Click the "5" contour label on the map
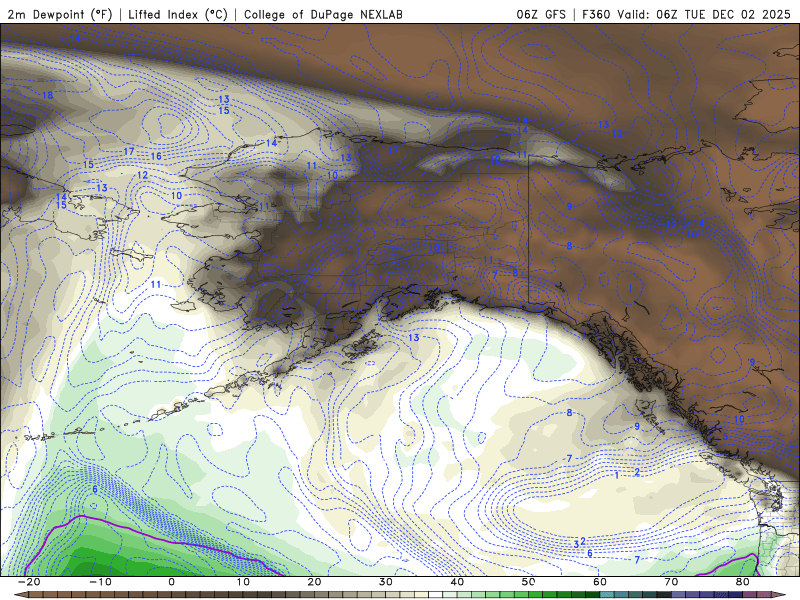 [x=726, y=437]
